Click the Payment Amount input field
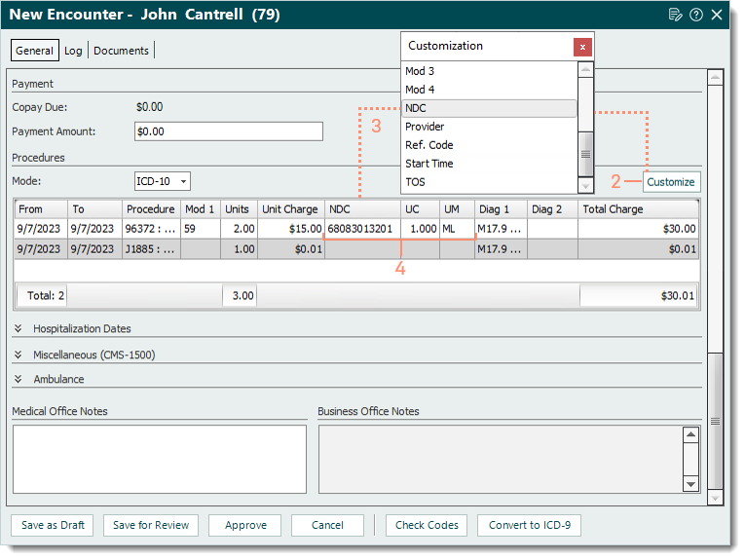Viewport: 745px width, 560px height. [x=228, y=131]
